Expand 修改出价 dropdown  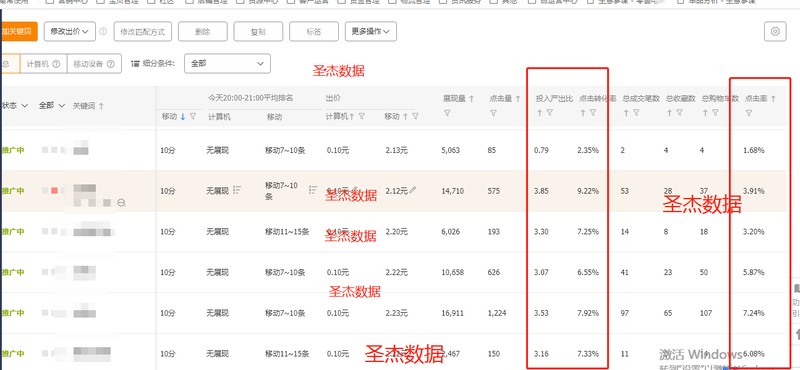(70, 32)
